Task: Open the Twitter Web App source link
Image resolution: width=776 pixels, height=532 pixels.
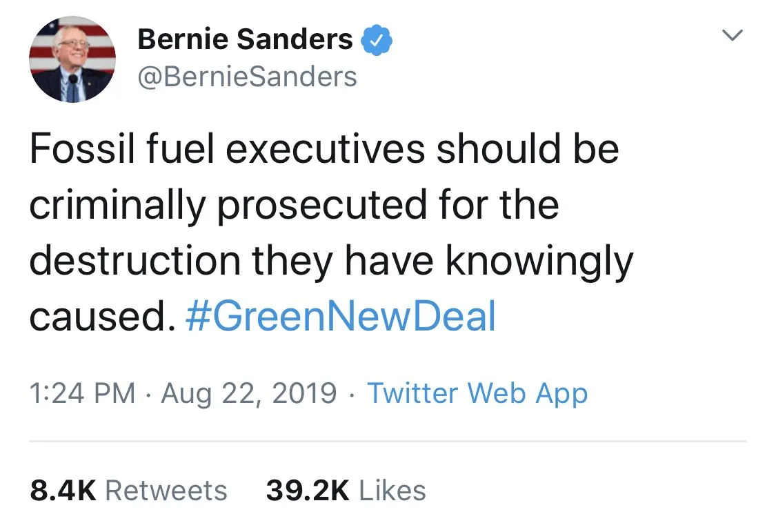Action: pyautogui.click(x=477, y=393)
